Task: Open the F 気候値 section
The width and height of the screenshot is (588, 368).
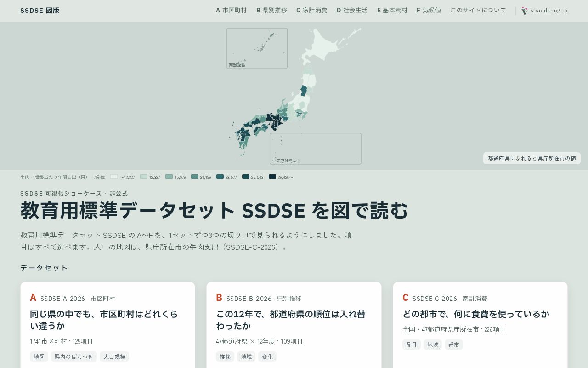Action: pyautogui.click(x=429, y=10)
